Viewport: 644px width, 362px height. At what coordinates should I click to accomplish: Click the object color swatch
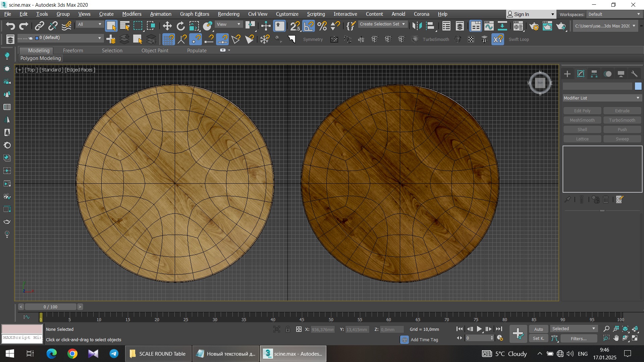pos(638,86)
